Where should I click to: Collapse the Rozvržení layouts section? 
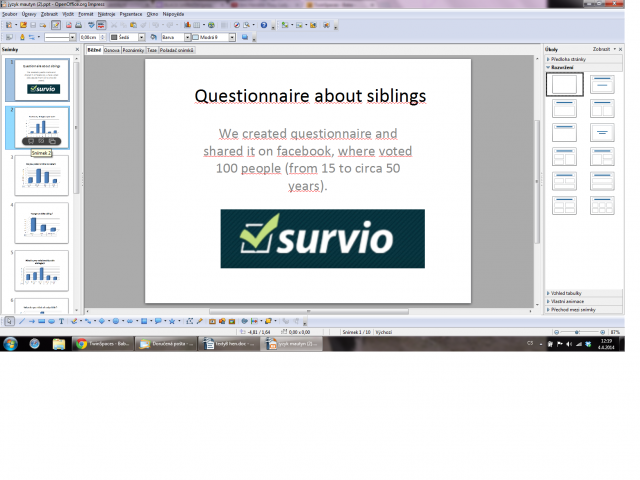[x=584, y=67]
